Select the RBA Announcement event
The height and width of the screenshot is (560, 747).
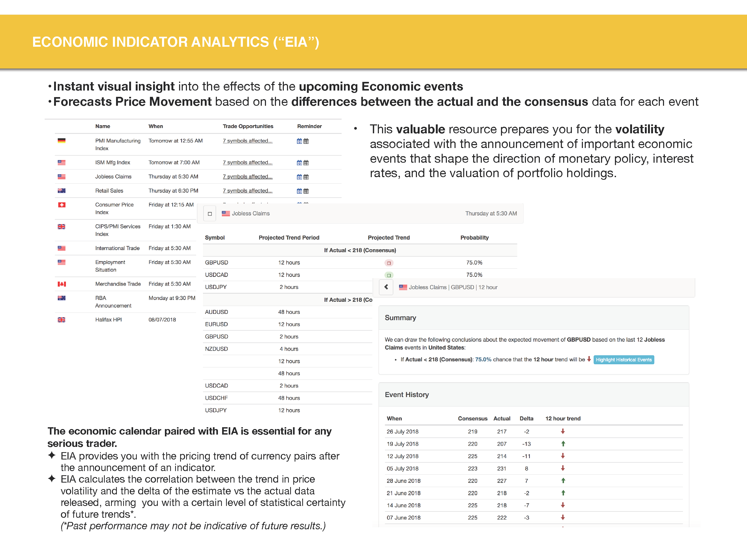113,302
